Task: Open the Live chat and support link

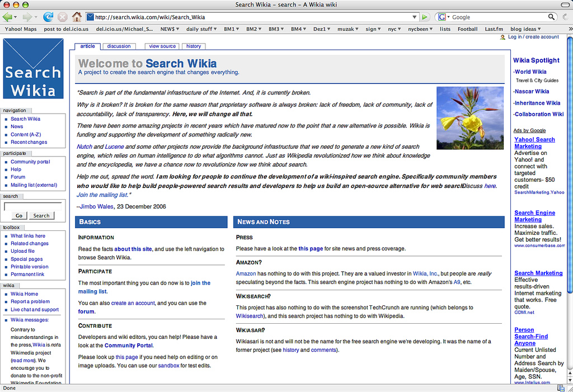Action: click(x=35, y=309)
